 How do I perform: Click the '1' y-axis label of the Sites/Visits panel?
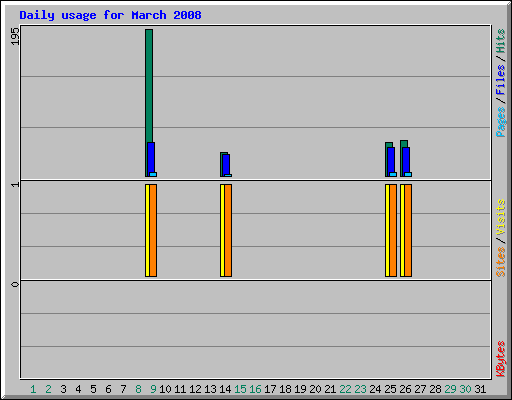pyautogui.click(x=15, y=185)
